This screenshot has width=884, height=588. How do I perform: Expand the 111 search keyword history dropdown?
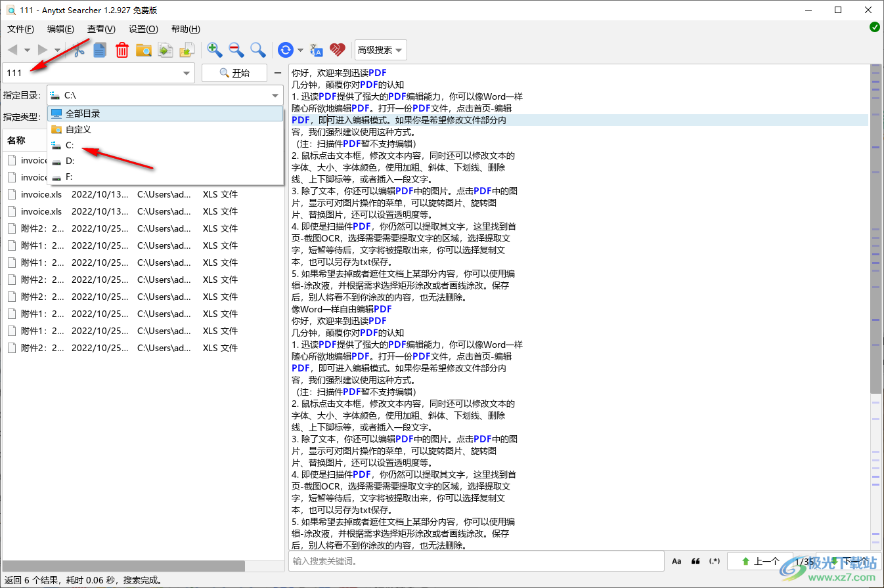[187, 73]
